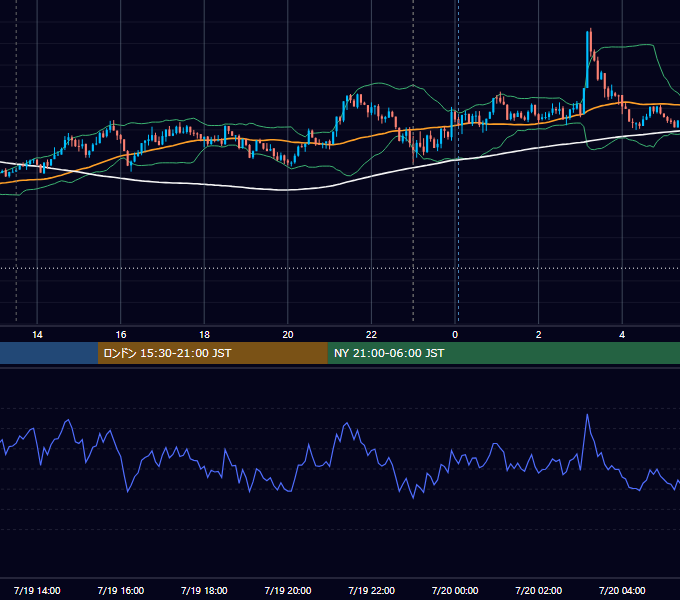Click the 7/19 14:00 time label
Viewport: 680px width, 600px height.
pyautogui.click(x=37, y=590)
